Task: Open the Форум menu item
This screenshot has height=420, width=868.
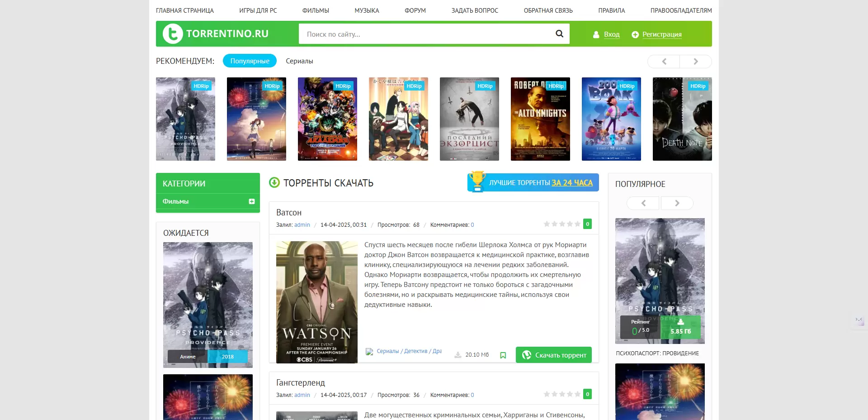Action: click(415, 10)
